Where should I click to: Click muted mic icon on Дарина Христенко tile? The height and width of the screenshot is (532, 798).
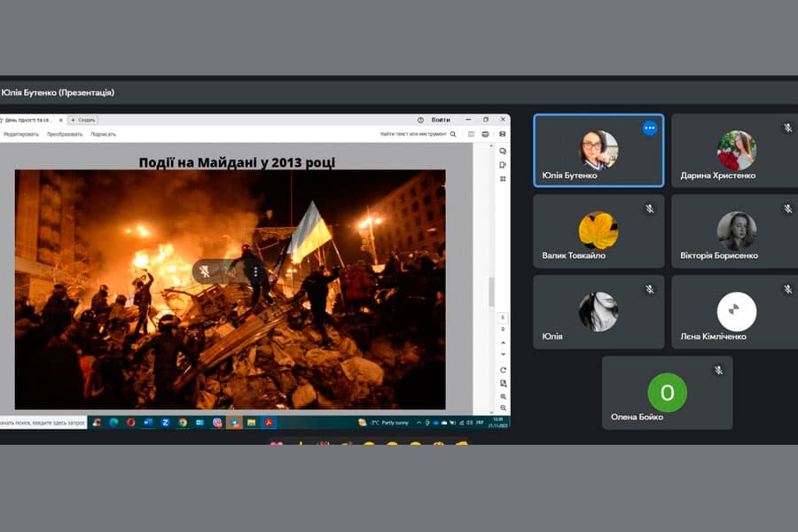[787, 129]
